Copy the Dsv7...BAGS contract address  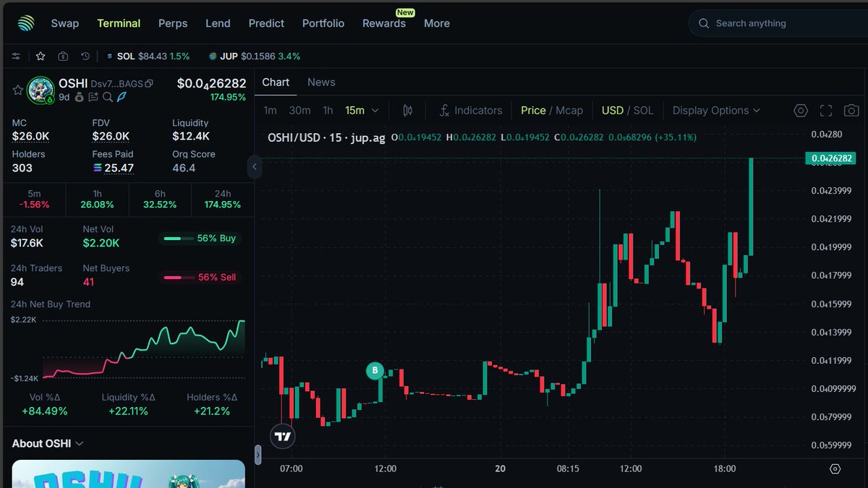(x=149, y=84)
